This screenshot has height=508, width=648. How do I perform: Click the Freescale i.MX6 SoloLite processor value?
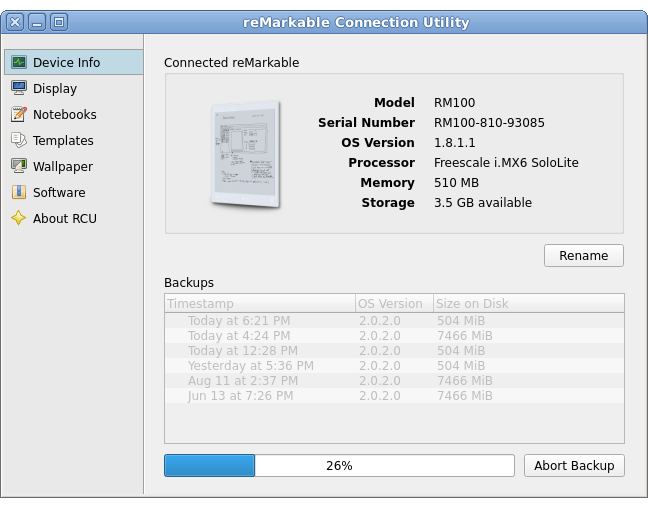[x=506, y=162]
